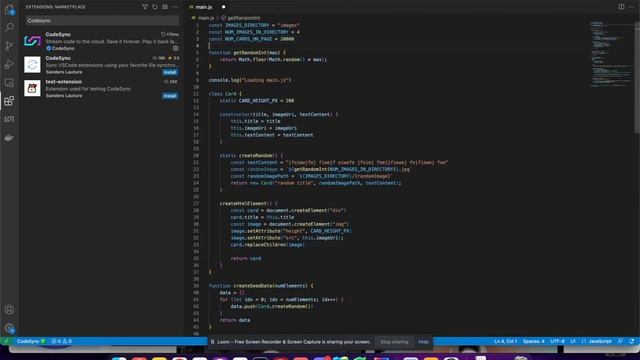
Task: Click class Card declaration line
Action: pyautogui.click(x=225, y=94)
